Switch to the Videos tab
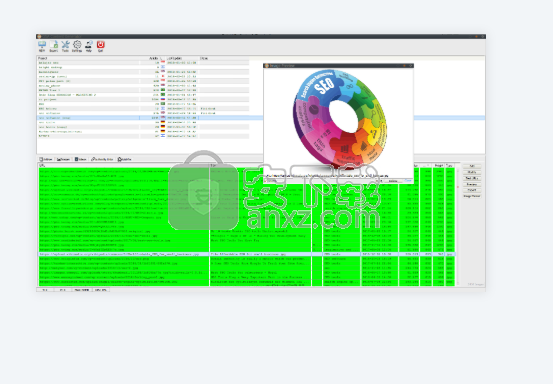Viewport: 553px width, 384px height. [x=81, y=159]
